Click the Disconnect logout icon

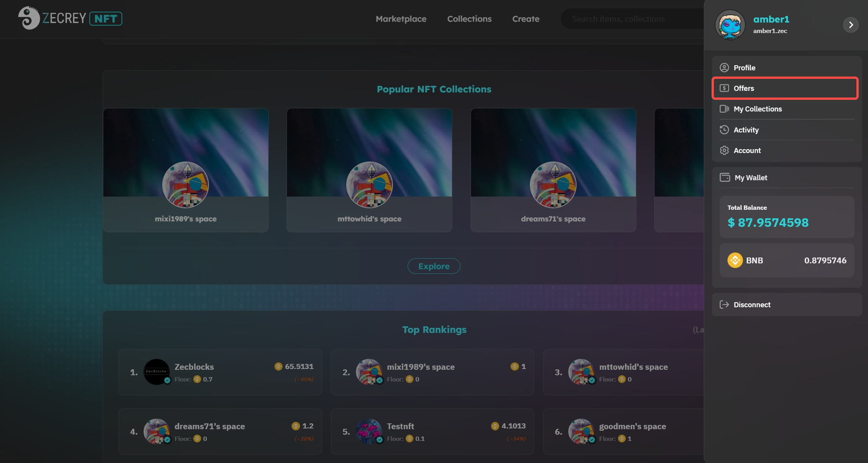(724, 305)
